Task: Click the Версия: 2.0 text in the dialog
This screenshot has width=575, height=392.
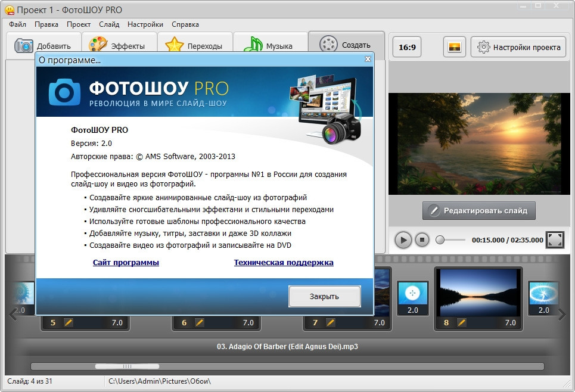Action: point(91,144)
